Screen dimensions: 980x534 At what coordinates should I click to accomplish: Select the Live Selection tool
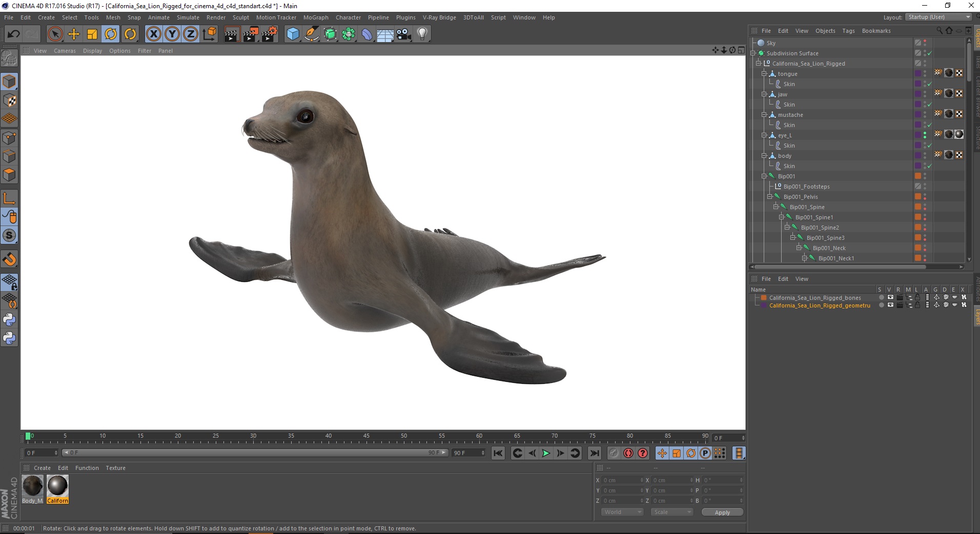(x=55, y=34)
